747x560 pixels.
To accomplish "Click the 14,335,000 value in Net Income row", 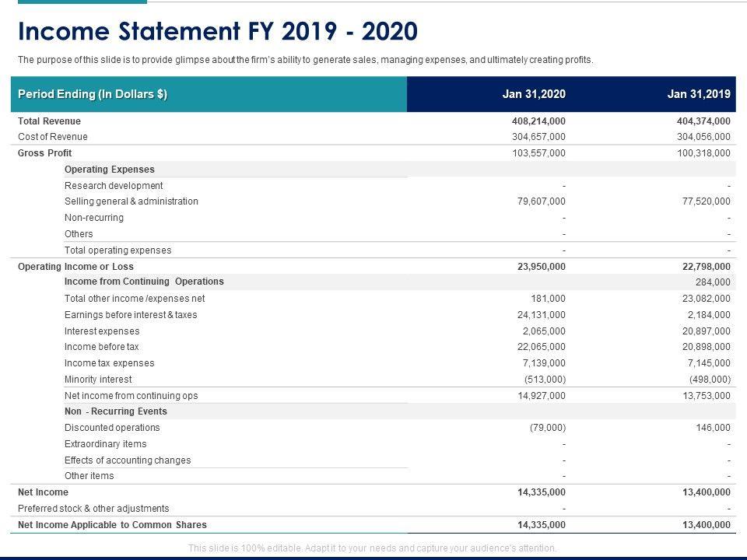I will tap(542, 492).
